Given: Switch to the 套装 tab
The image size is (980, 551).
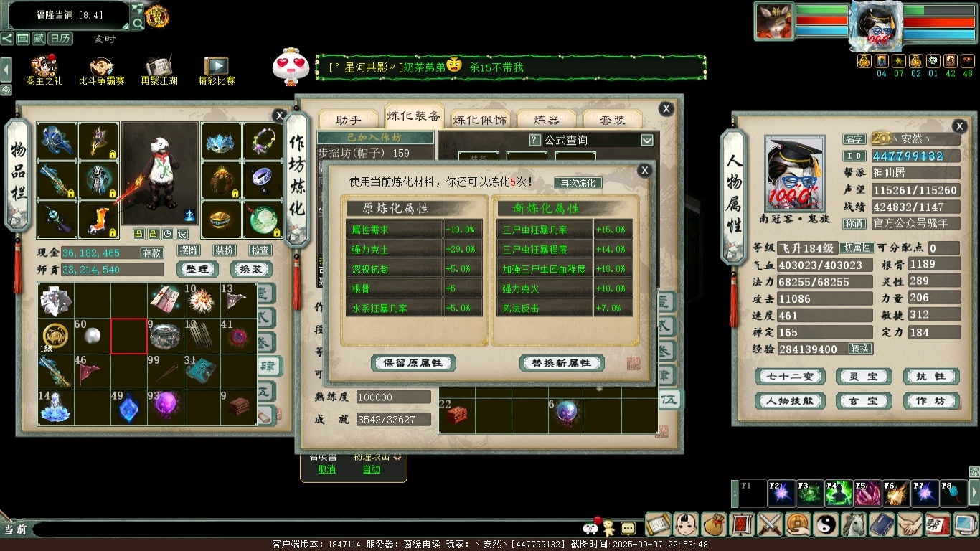Looking at the screenshot, I should tap(612, 120).
